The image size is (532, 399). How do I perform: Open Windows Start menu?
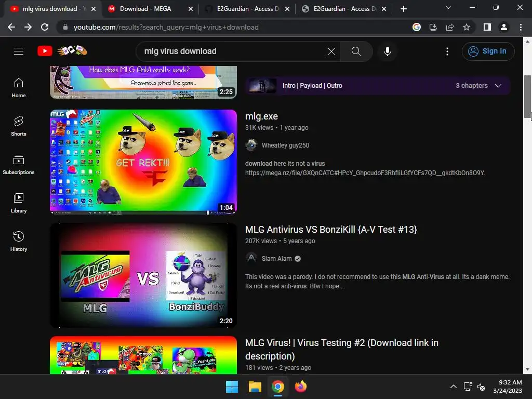coord(232,387)
